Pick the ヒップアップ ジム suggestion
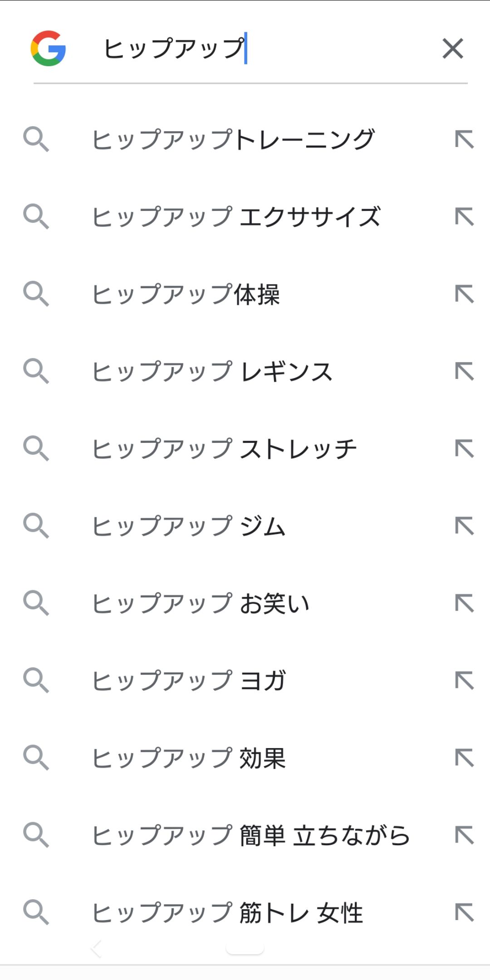The image size is (490, 980). 189,526
